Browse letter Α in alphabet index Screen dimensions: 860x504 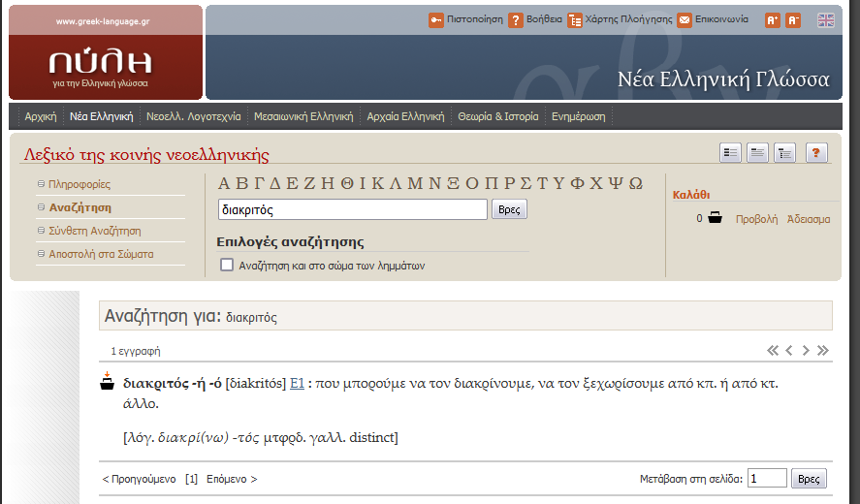click(224, 183)
